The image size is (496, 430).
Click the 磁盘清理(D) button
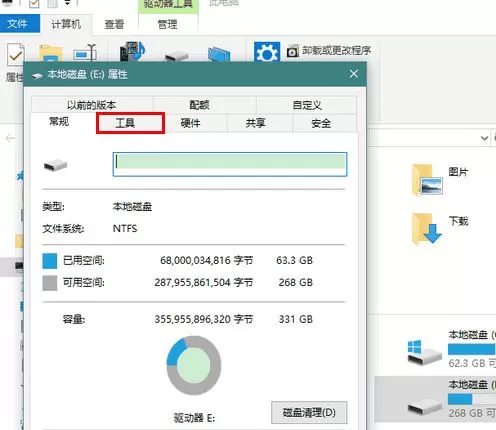point(309,413)
